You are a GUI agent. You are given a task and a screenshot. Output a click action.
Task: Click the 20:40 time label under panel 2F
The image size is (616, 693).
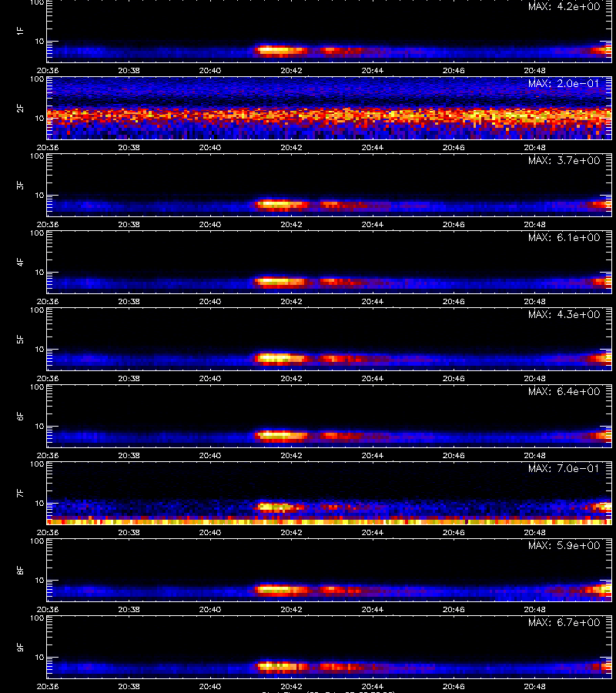(x=210, y=147)
